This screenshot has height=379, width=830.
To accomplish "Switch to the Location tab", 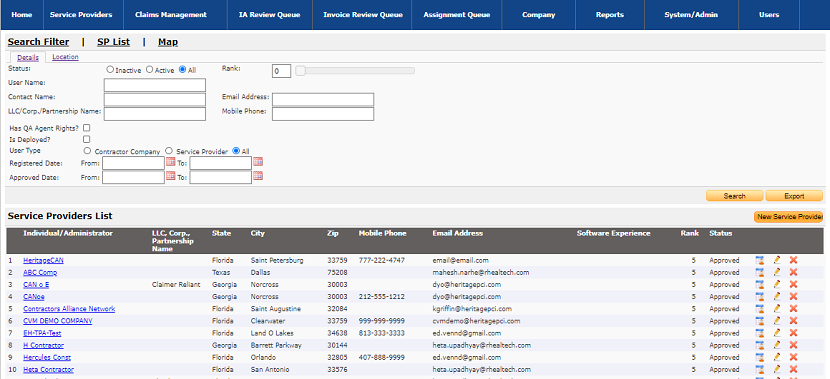I will 66,57.
